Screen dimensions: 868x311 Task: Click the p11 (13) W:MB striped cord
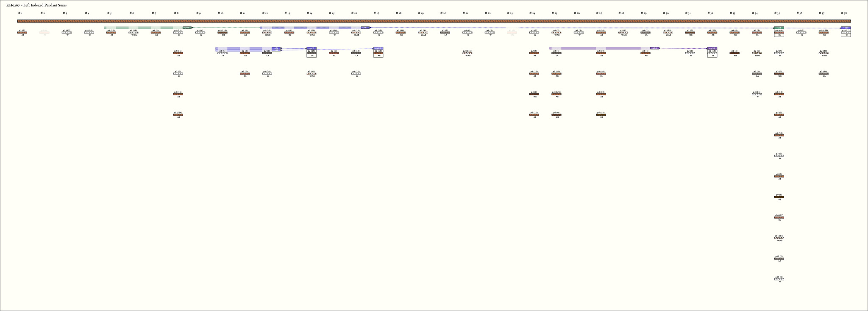tap(779, 238)
